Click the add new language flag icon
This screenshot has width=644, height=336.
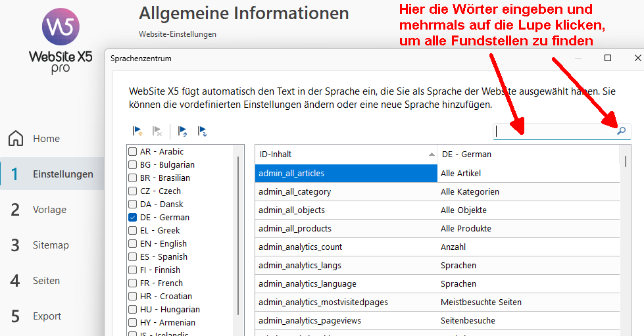138,132
